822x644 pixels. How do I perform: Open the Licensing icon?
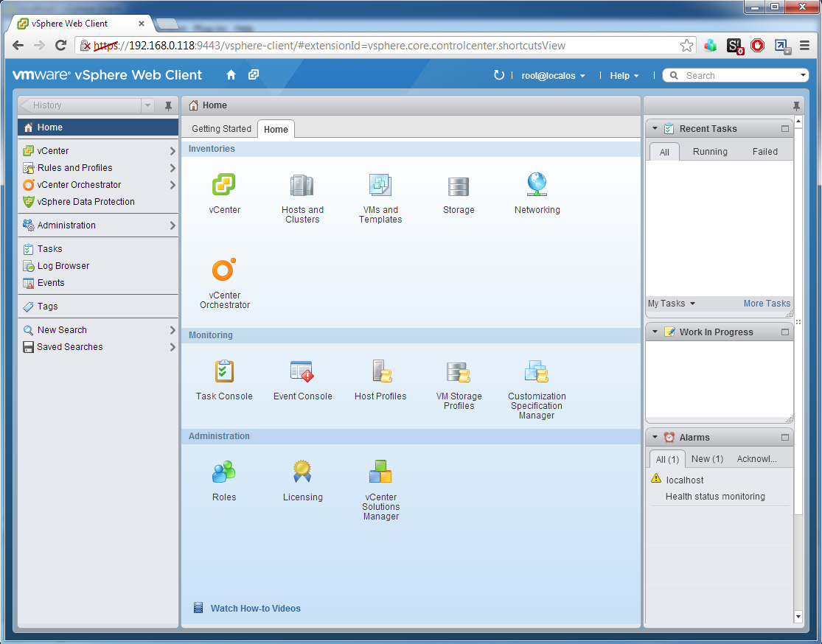pyautogui.click(x=302, y=472)
